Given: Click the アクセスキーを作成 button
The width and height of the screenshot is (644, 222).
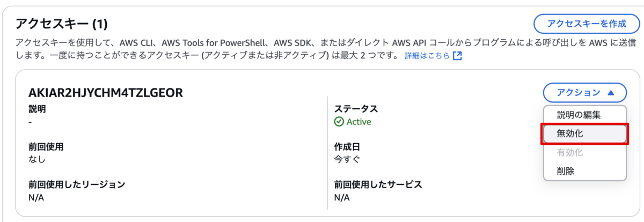Looking at the screenshot, I should pos(587,24).
